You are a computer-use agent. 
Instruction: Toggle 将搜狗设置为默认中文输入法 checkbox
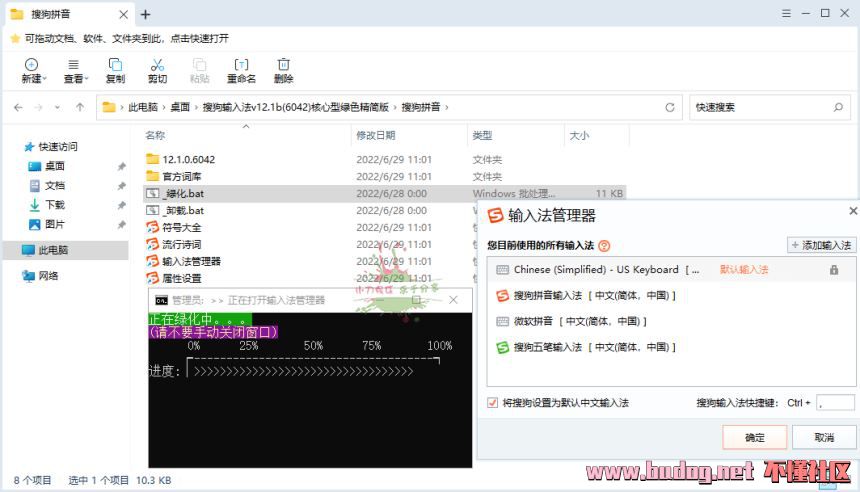pyautogui.click(x=493, y=403)
